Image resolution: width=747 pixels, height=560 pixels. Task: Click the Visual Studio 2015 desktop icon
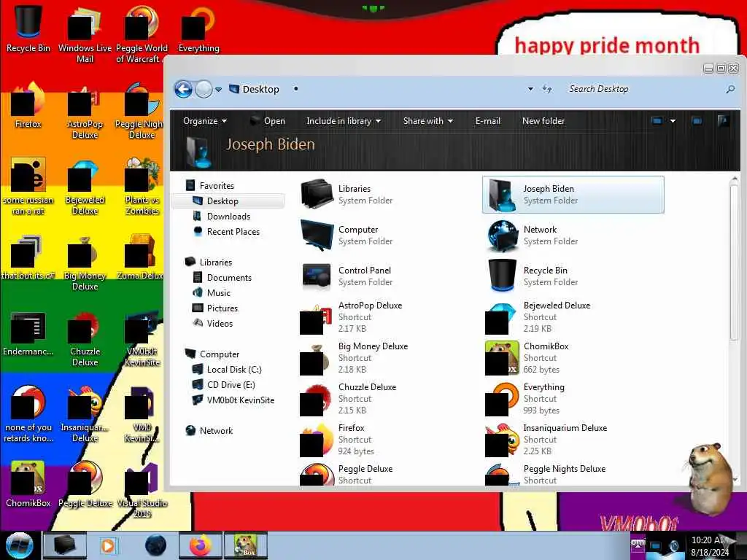point(142,491)
